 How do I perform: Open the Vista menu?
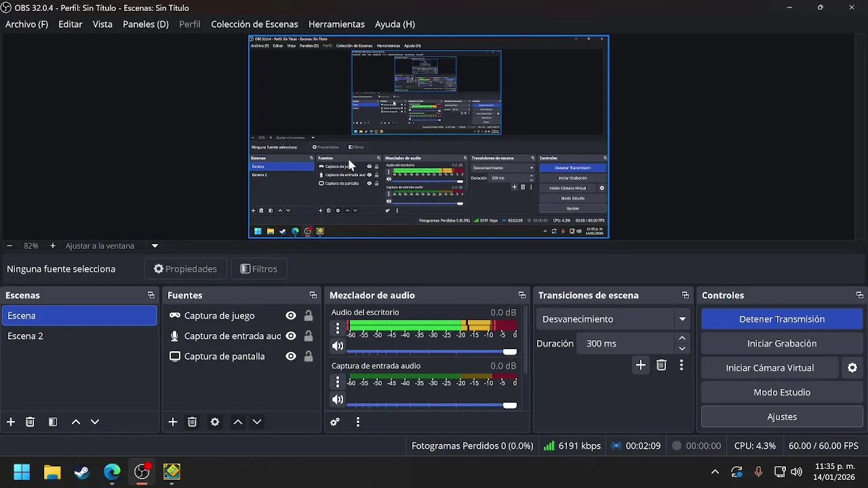pyautogui.click(x=102, y=24)
